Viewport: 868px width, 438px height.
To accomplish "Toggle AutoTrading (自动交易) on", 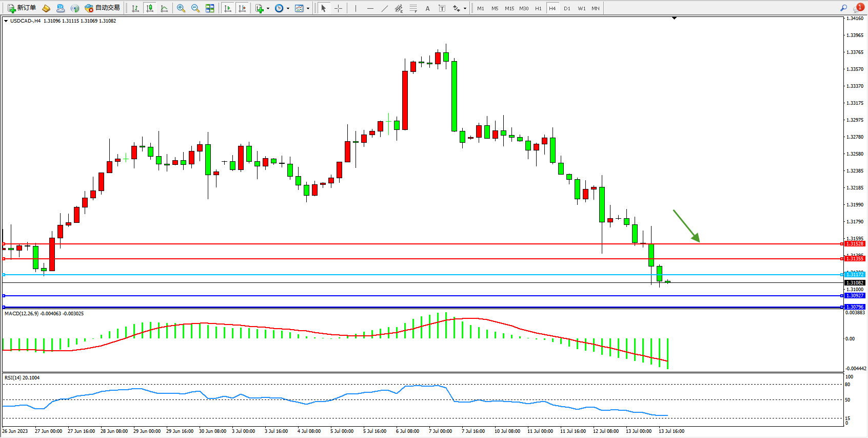I will click(103, 8).
